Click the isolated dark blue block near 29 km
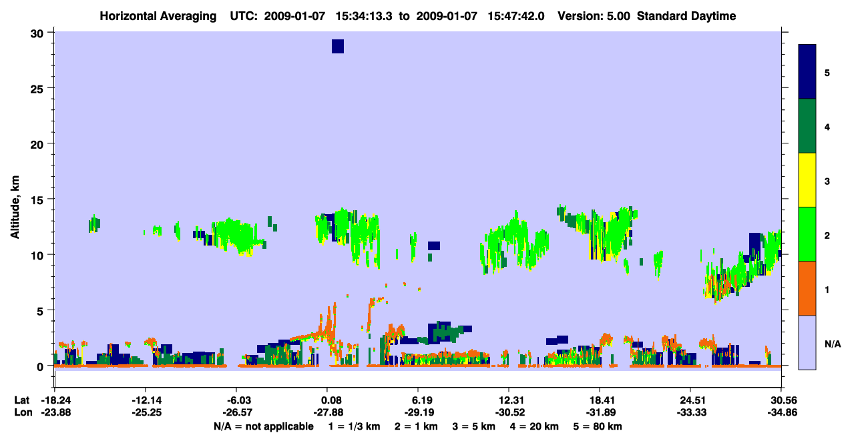This screenshot has width=868, height=445. tap(338, 46)
